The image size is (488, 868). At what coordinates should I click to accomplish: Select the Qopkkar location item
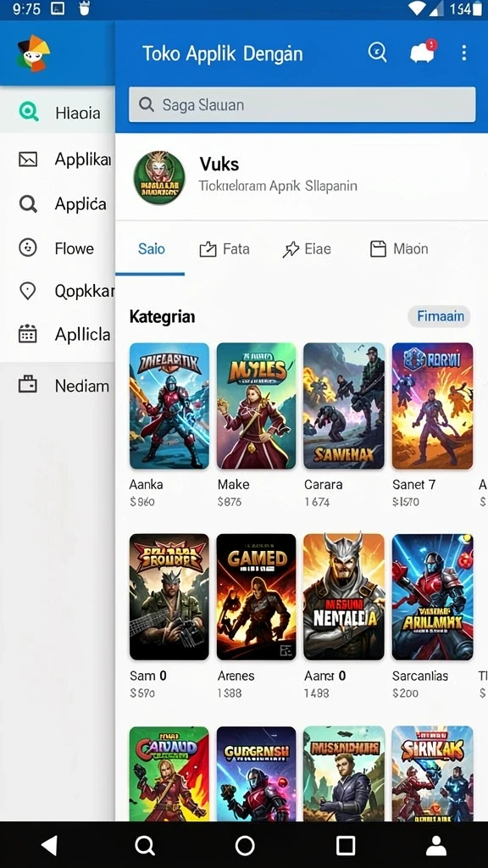[x=58, y=291]
